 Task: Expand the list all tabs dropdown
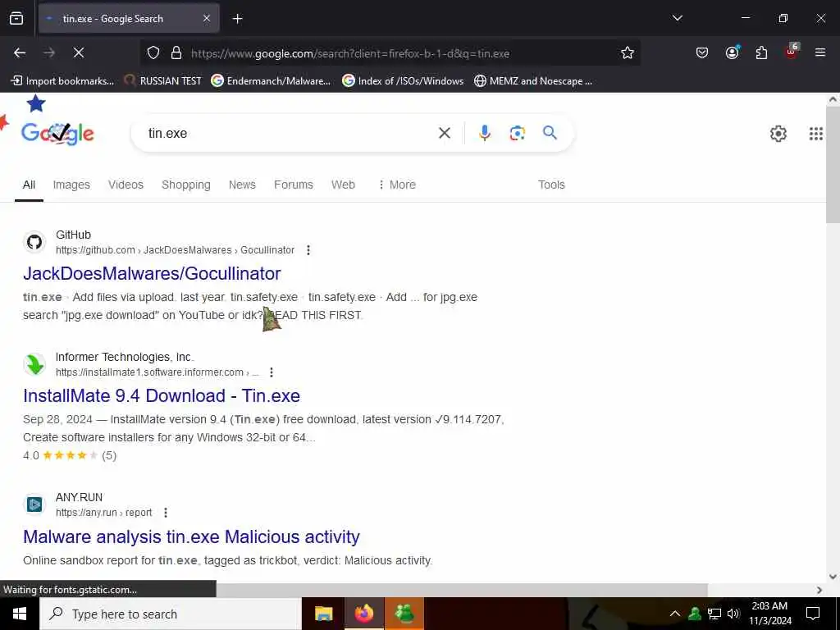click(677, 18)
